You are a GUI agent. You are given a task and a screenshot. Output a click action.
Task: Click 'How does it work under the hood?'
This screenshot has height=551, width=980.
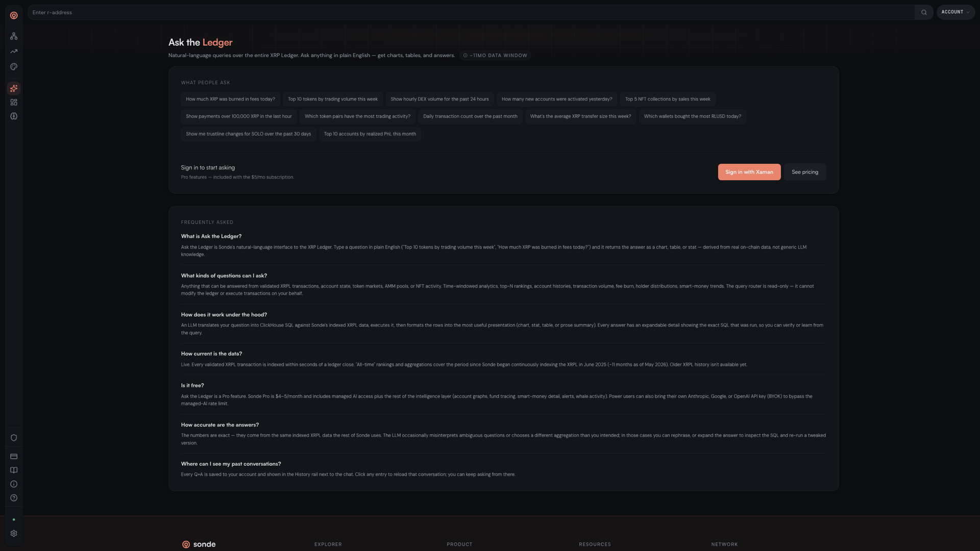point(224,315)
